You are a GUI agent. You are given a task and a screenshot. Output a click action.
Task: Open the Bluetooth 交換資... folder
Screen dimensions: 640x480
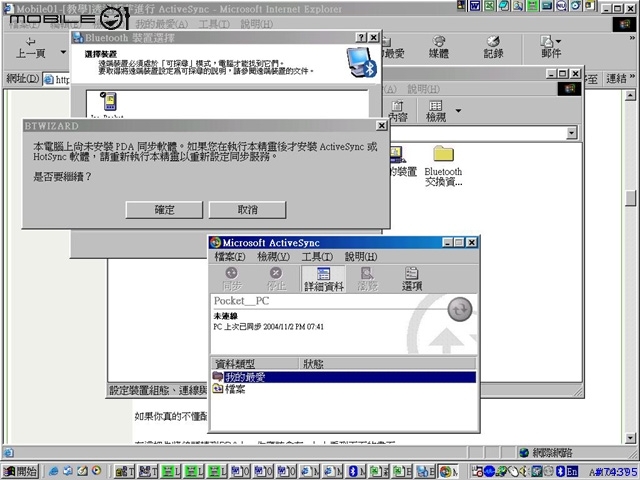[x=443, y=166]
